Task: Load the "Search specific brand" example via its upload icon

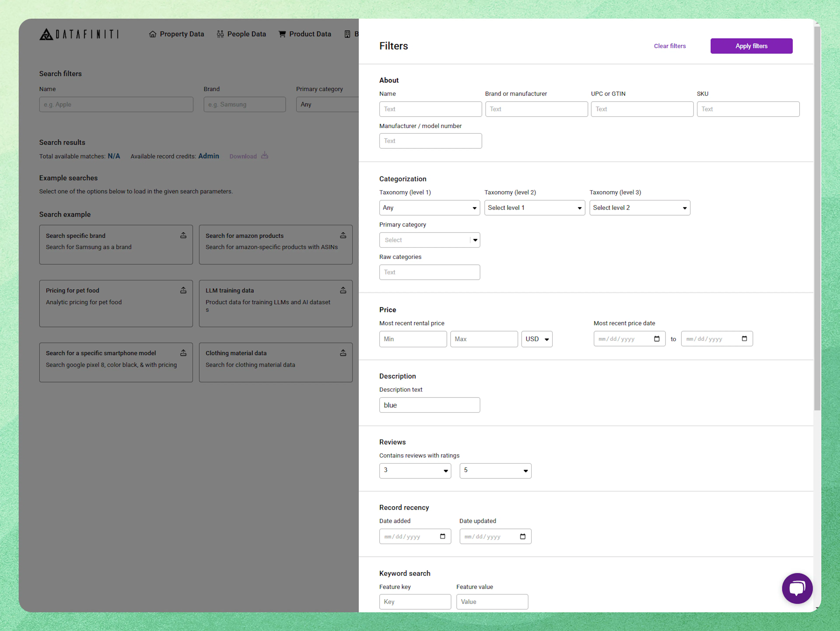Action: coord(184,235)
